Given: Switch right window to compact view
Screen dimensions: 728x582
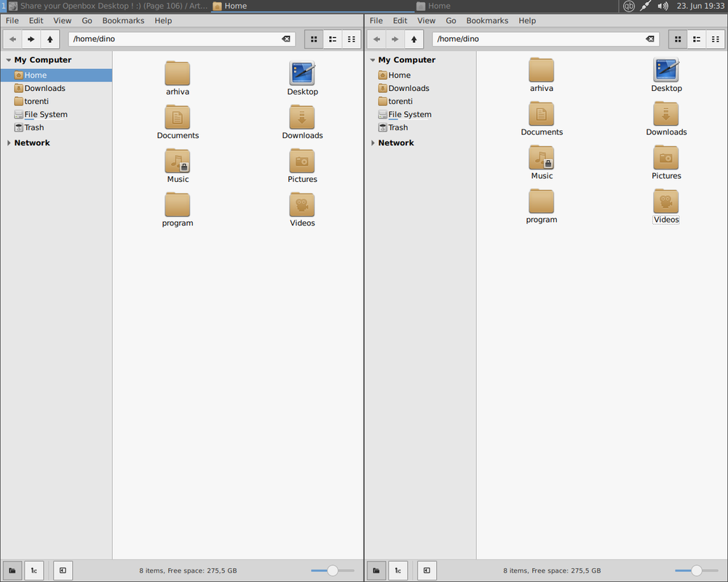Looking at the screenshot, I should pos(716,39).
